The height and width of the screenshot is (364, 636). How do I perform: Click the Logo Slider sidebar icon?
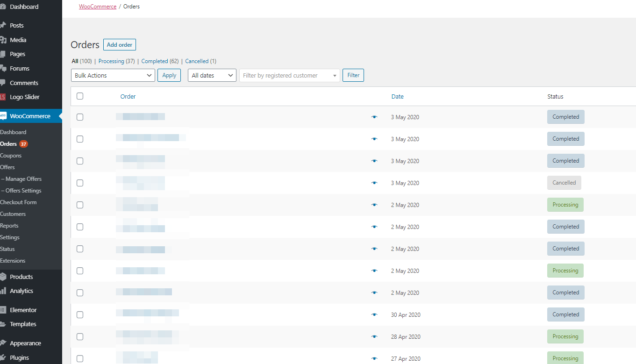6,97
